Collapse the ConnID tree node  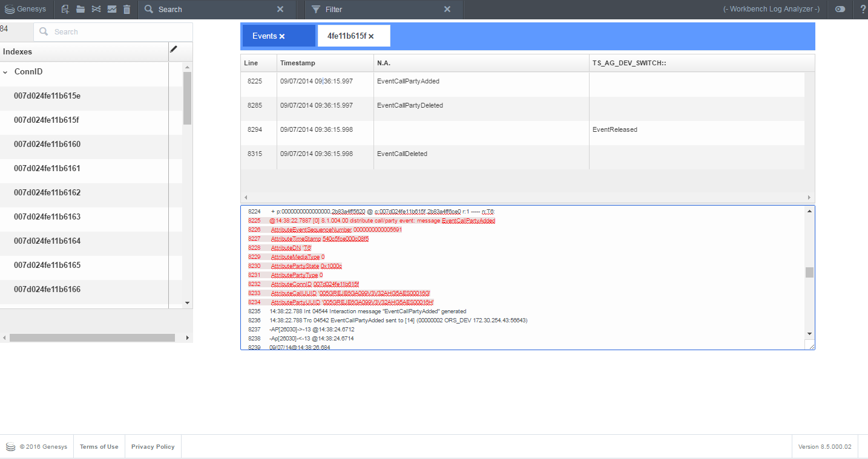pos(6,72)
